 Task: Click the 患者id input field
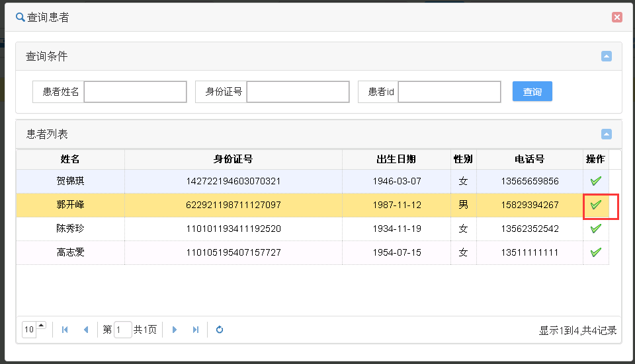click(x=449, y=92)
